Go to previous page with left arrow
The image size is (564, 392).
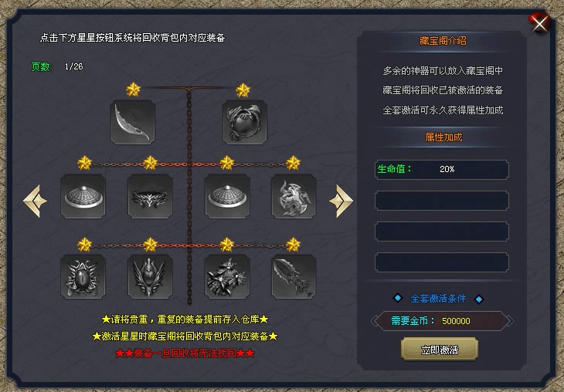tap(35, 201)
